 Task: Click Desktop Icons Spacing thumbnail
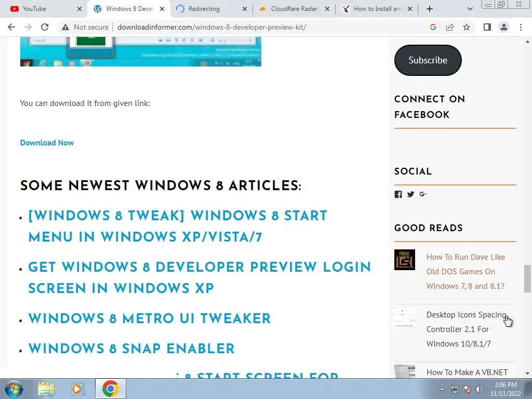404,317
